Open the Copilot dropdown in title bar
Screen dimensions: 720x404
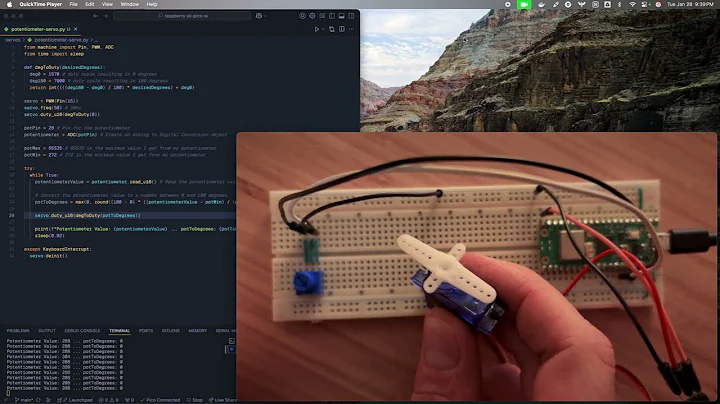260,16
